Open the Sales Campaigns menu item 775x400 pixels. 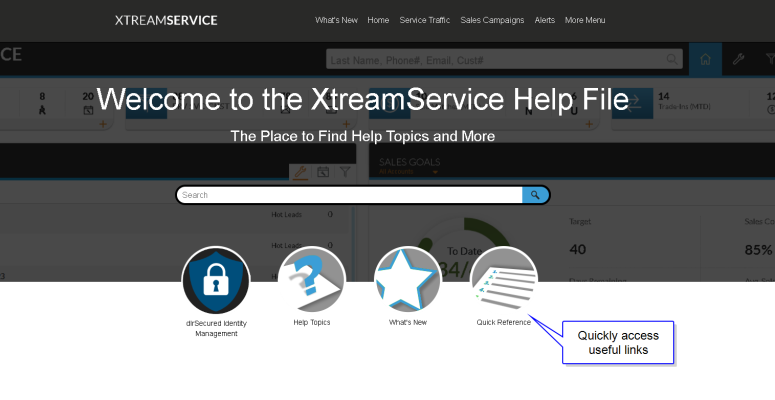pos(492,20)
